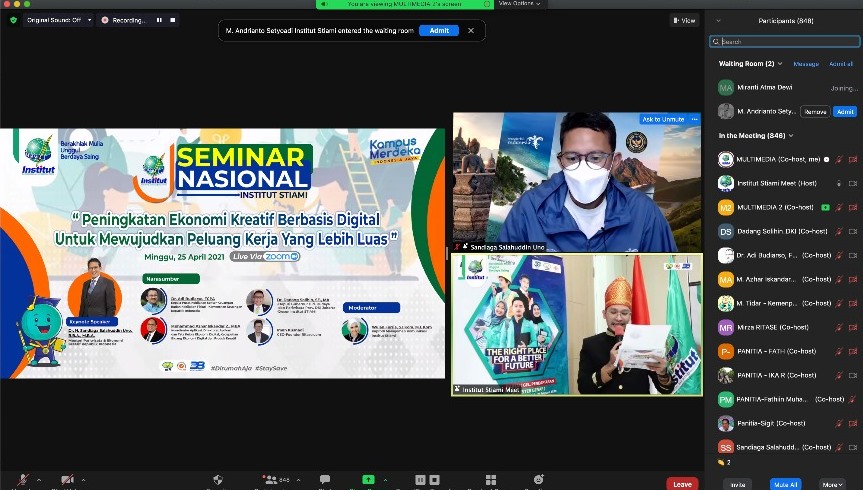Viewport: 863px width, 490px height.
Task: Admit M. Andrianto from notification banner
Action: click(439, 31)
